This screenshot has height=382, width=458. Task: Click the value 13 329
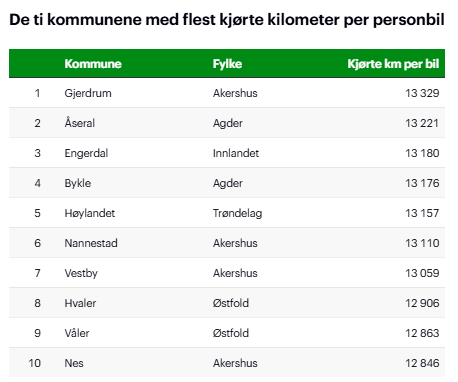422,93
